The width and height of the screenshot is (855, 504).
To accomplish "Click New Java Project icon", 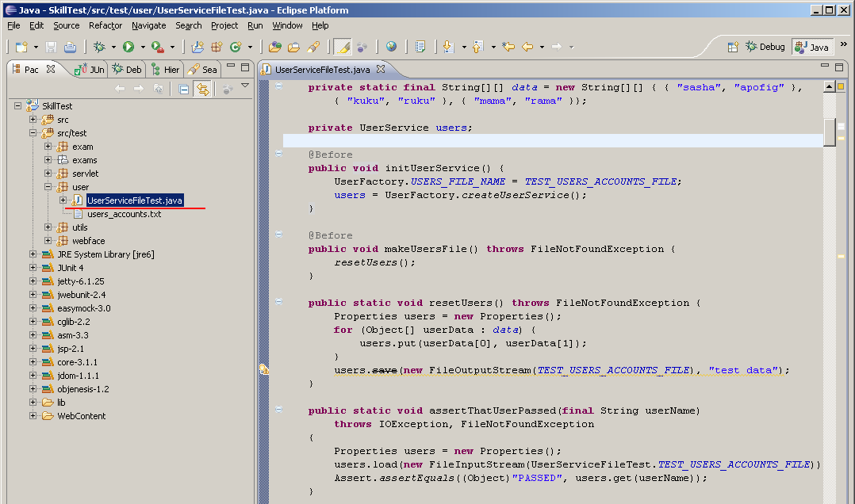I will click(x=197, y=47).
